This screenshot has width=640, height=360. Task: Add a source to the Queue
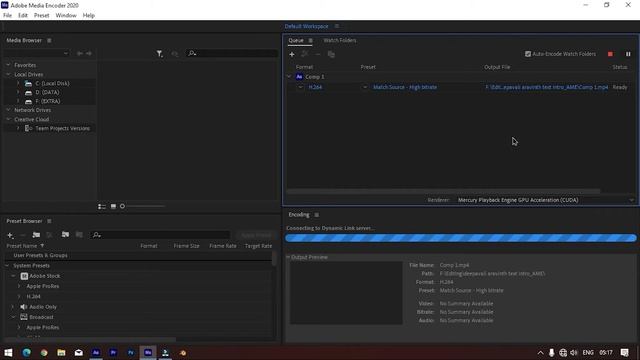[291, 54]
